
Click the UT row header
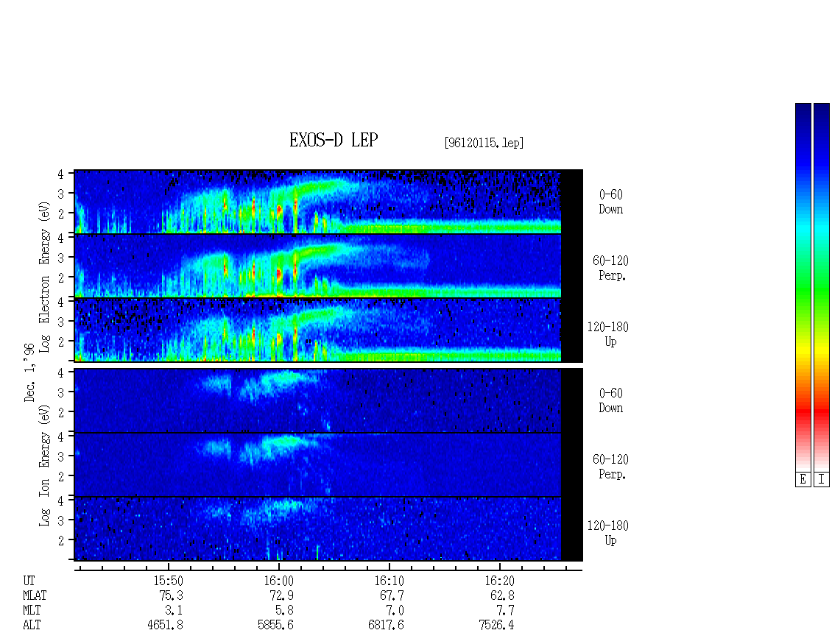tap(29, 581)
